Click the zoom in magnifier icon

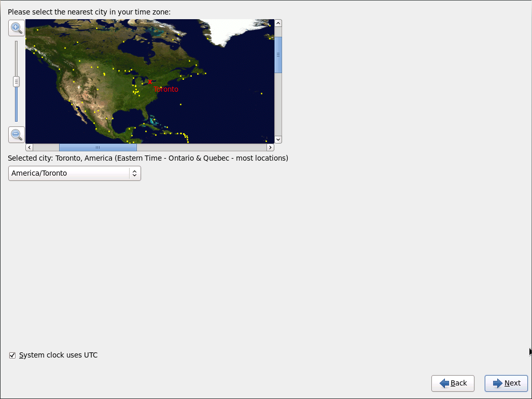coord(16,28)
